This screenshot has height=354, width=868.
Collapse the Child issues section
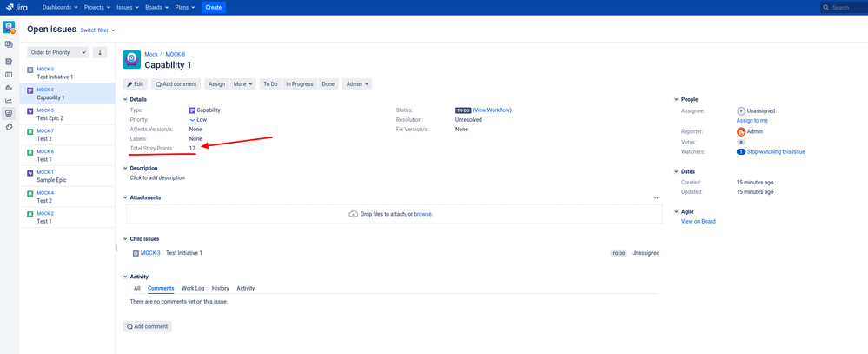click(125, 239)
